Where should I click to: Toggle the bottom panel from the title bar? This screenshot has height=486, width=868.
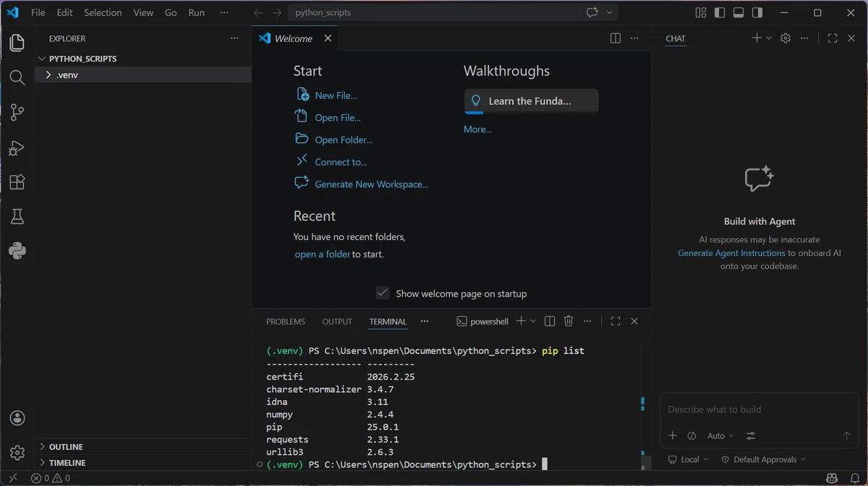click(738, 12)
